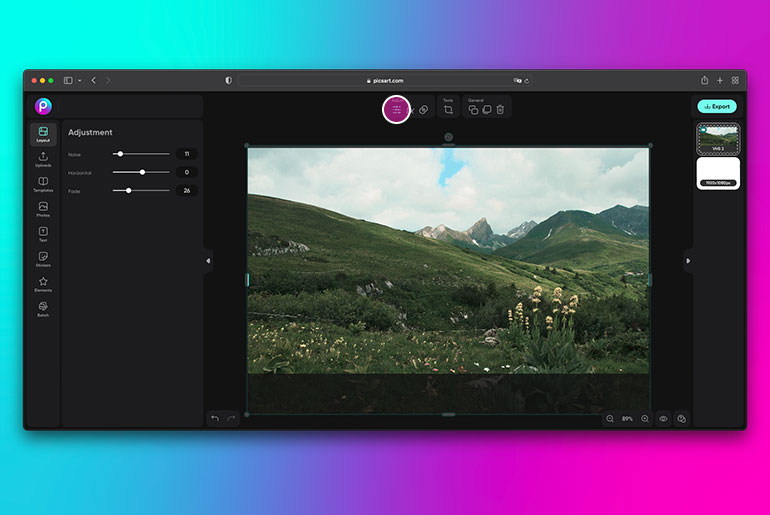This screenshot has width=770, height=515.
Task: Click the zoom out magnifier
Action: click(610, 419)
